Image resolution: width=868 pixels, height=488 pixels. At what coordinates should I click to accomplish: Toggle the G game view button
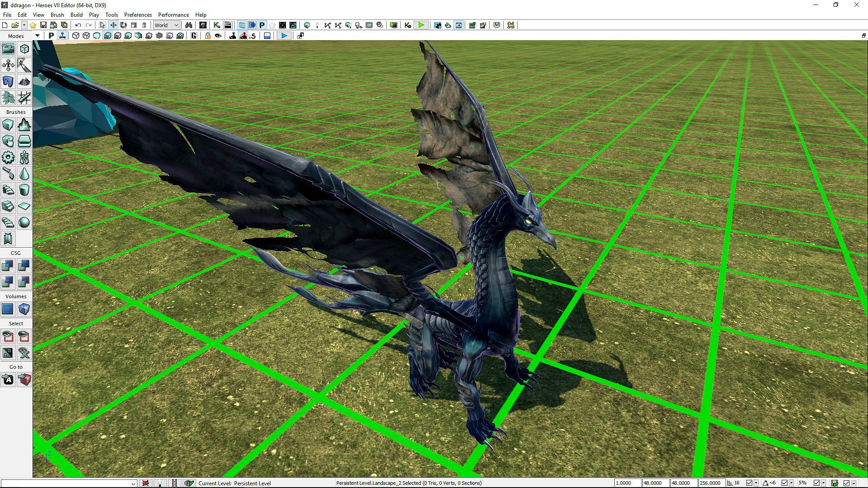(194, 36)
